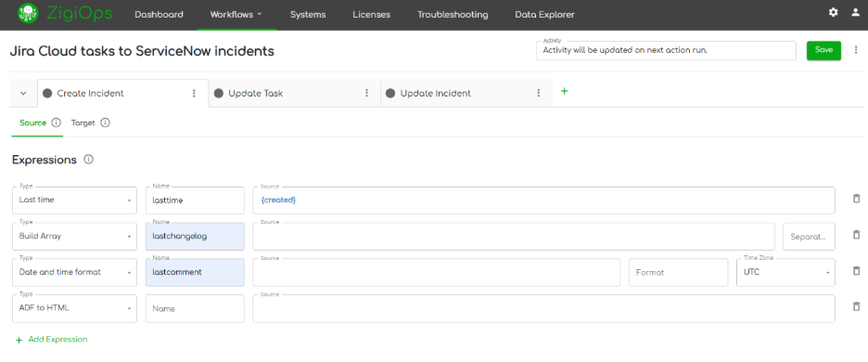Screen dimensions: 868x362
Task: Click the Source field of ADF to HTML row
Action: coord(543,308)
